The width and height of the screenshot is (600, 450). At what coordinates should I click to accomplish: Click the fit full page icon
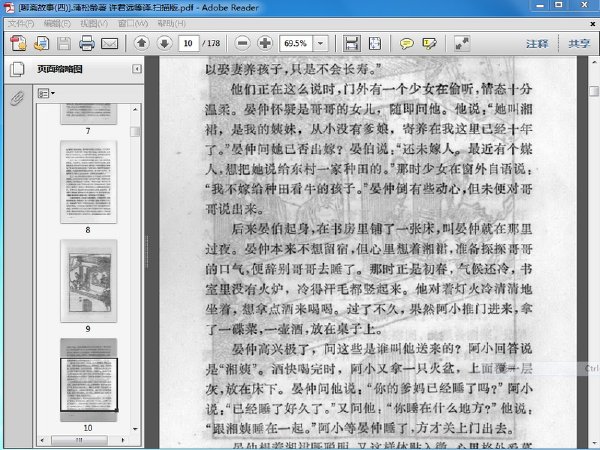[x=375, y=43]
